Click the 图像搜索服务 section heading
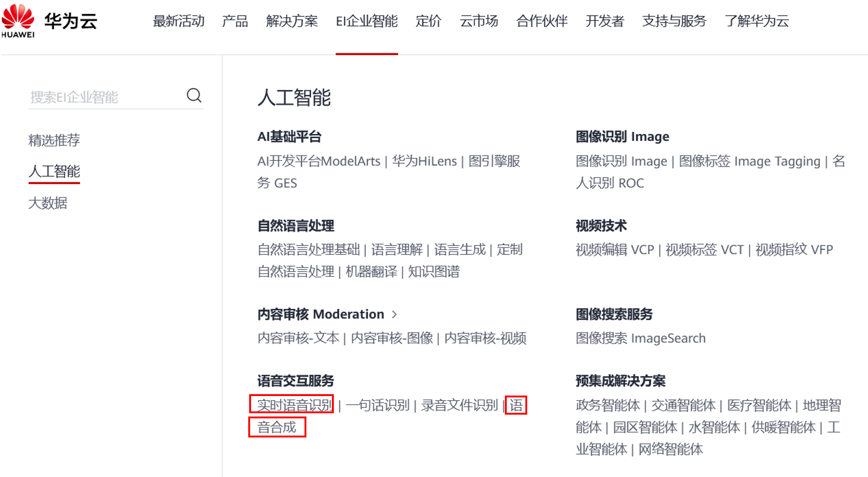868x477 pixels. tap(614, 315)
